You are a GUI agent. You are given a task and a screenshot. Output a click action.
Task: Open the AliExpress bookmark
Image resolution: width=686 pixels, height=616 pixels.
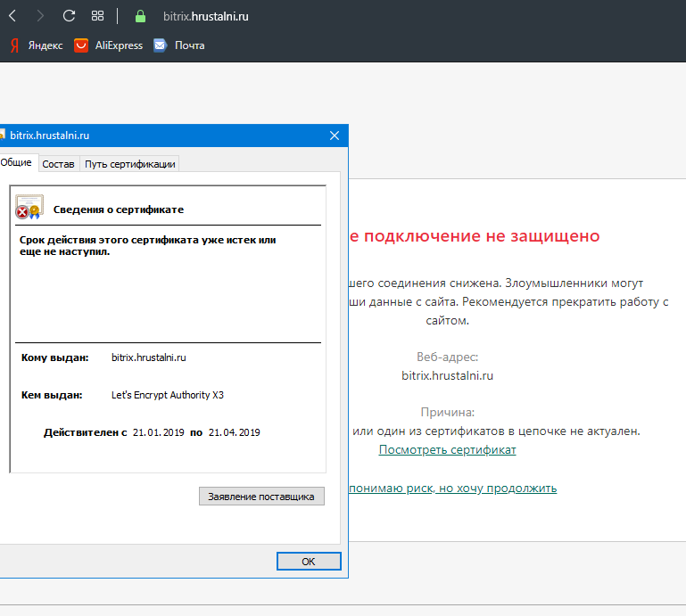point(108,45)
